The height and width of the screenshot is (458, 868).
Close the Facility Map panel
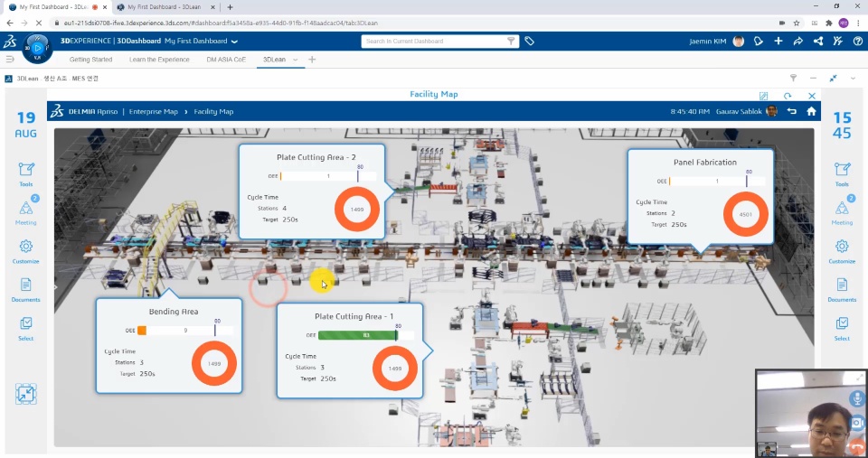click(x=812, y=96)
